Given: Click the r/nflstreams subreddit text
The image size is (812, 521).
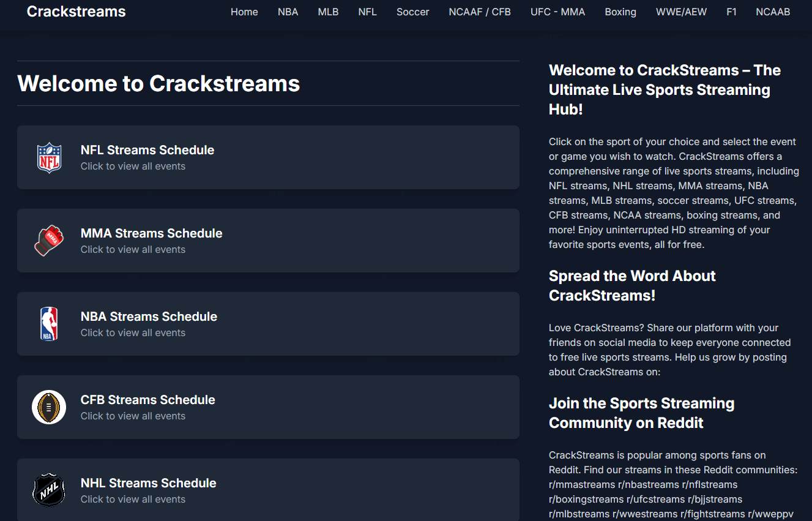Looking at the screenshot, I should pos(710,485).
